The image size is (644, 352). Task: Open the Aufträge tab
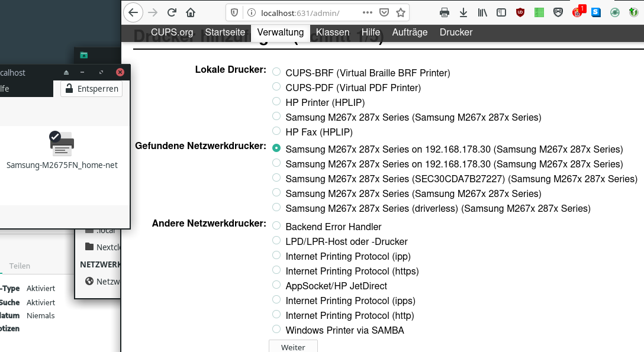410,33
